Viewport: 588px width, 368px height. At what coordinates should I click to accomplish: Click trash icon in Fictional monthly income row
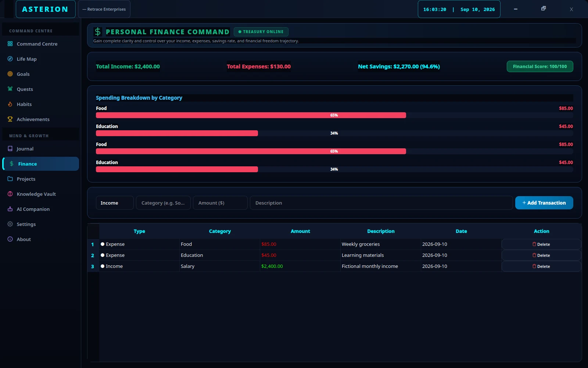[x=534, y=266]
